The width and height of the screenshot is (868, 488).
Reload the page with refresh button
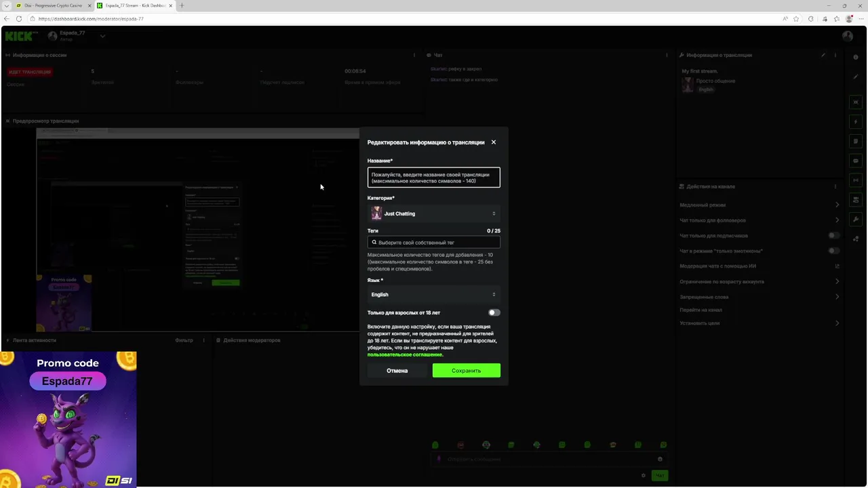pyautogui.click(x=18, y=19)
